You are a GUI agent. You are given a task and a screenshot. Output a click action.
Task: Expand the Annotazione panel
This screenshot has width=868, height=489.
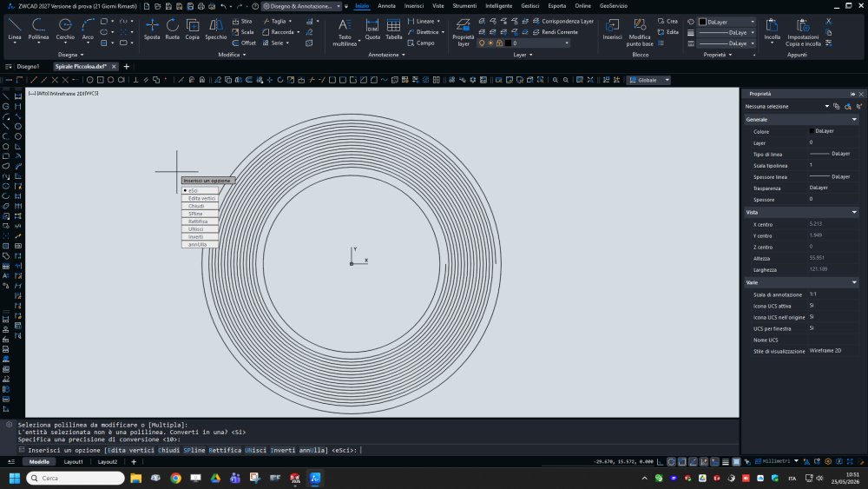(x=386, y=55)
